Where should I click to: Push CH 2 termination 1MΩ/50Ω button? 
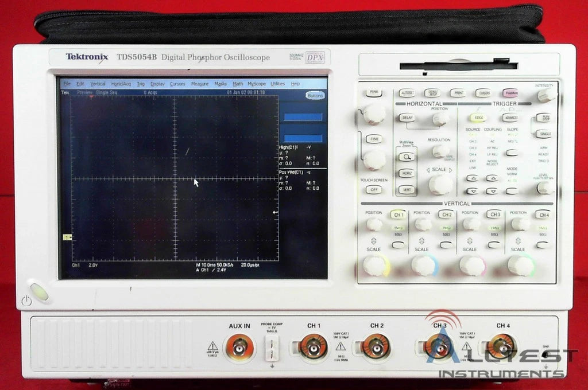coord(446,245)
